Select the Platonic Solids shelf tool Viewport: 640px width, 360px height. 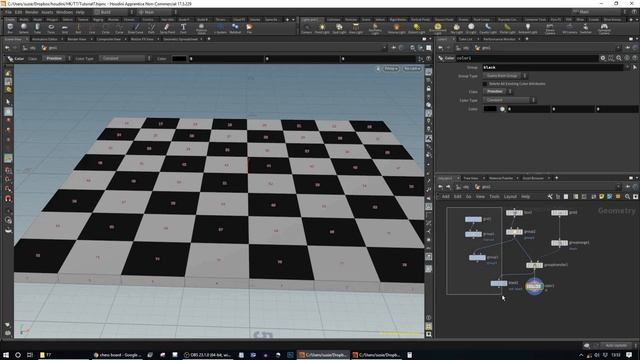(201, 29)
